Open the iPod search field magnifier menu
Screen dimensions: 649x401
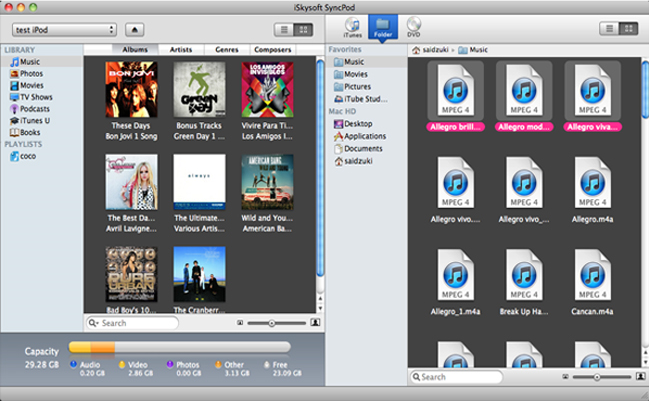click(93, 324)
